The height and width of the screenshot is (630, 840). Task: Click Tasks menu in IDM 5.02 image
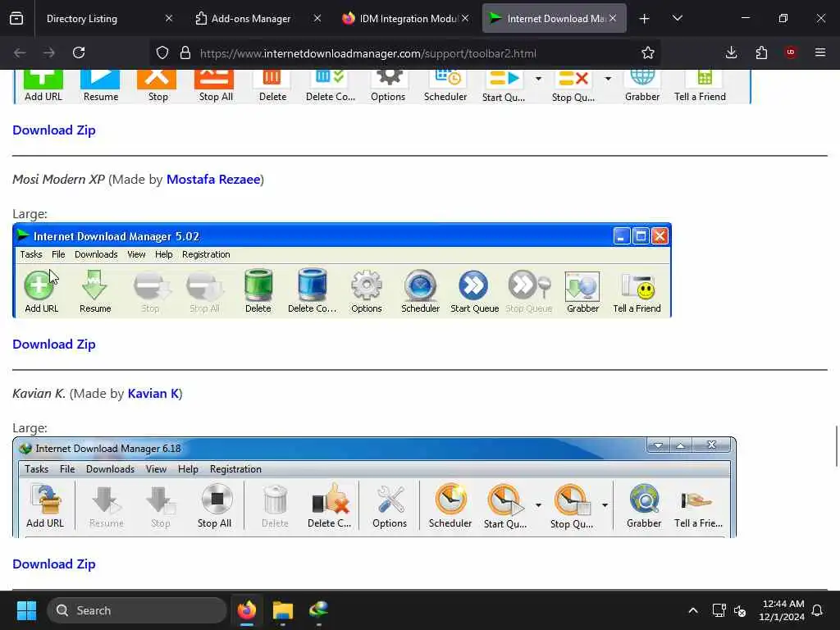point(31,254)
